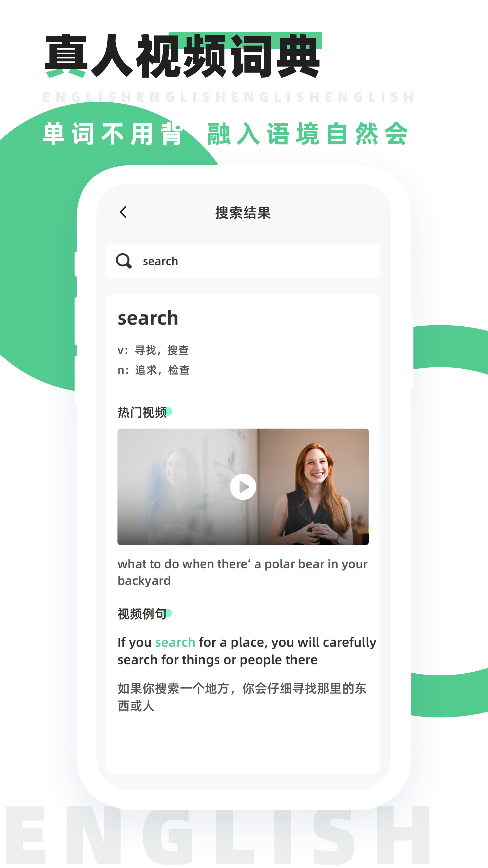Select the ENGLISH watermark background area

click(x=244, y=847)
